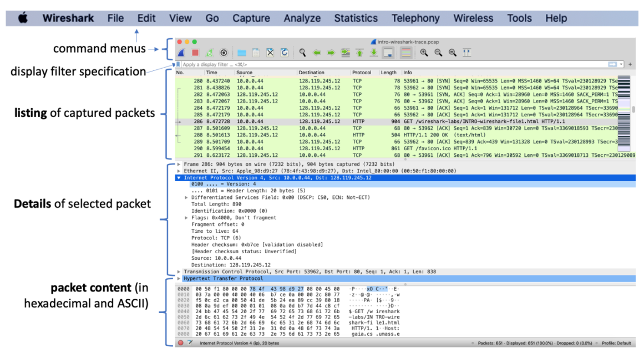Open the Edit menu
The image size is (644, 353).
tap(146, 18)
